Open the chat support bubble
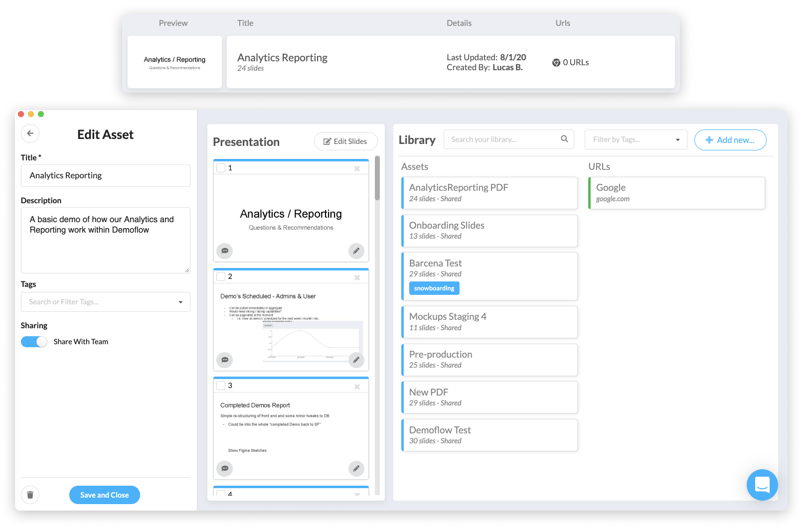This screenshot has height=532, width=812. pyautogui.click(x=762, y=485)
